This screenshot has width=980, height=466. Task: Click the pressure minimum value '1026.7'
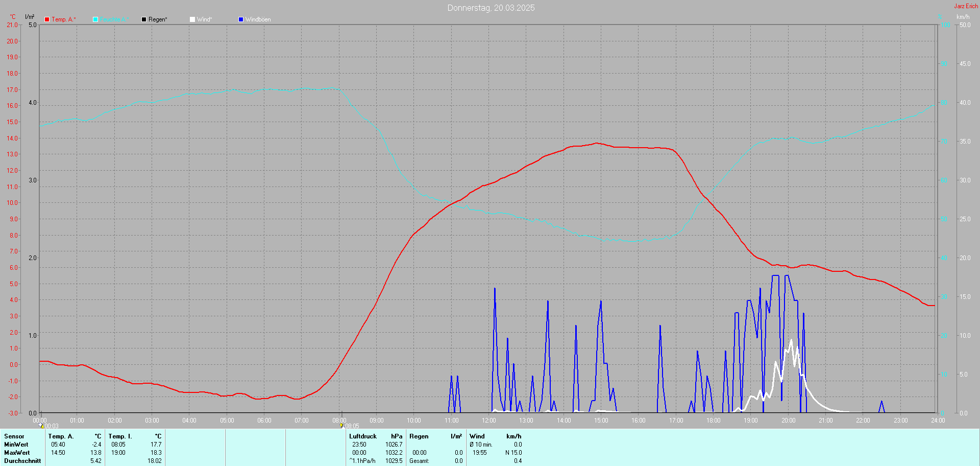coord(394,445)
